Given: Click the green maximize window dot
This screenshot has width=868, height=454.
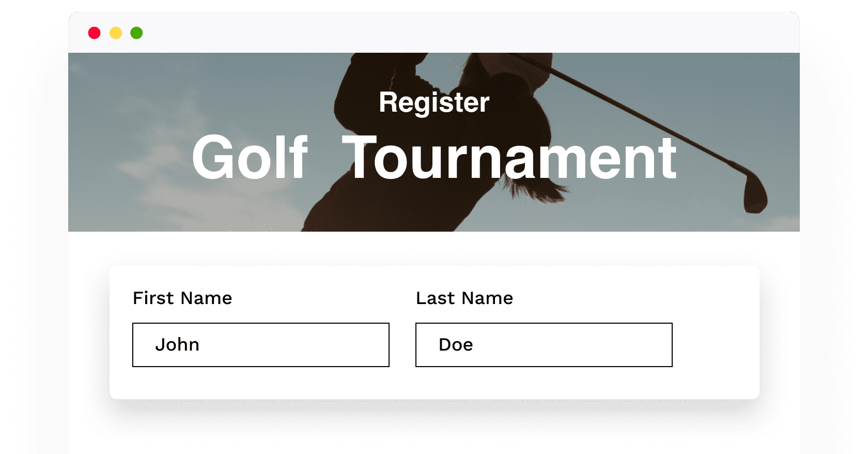Looking at the screenshot, I should [136, 33].
